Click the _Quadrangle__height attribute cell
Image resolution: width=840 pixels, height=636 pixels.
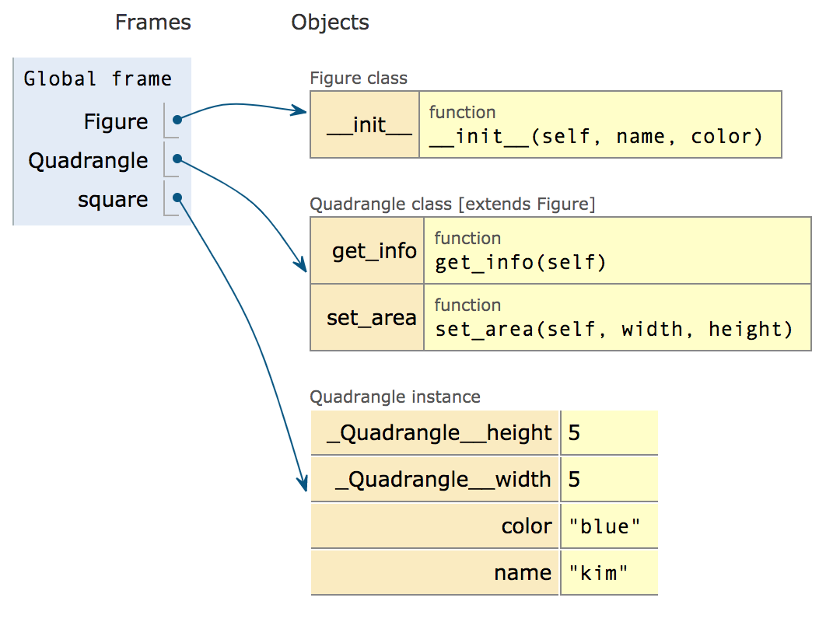435,432
